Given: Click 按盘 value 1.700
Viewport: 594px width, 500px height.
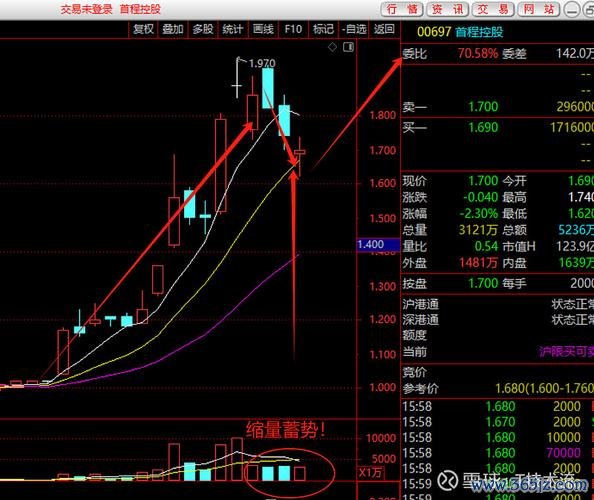Looking at the screenshot, I should (x=483, y=283).
